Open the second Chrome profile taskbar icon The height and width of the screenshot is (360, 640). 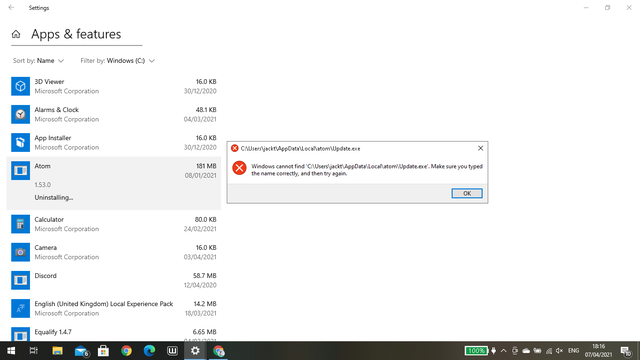(x=218, y=351)
